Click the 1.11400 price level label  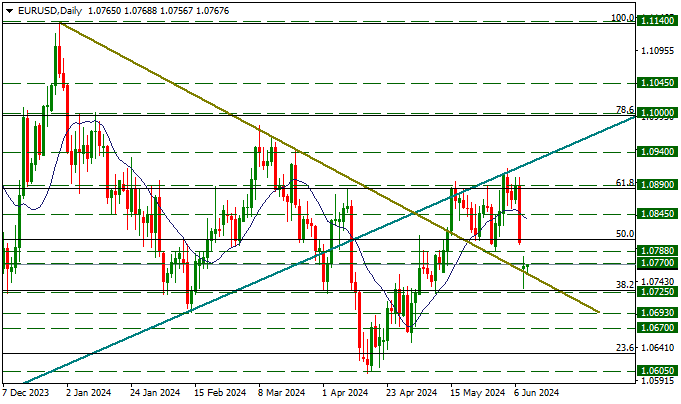[657, 20]
